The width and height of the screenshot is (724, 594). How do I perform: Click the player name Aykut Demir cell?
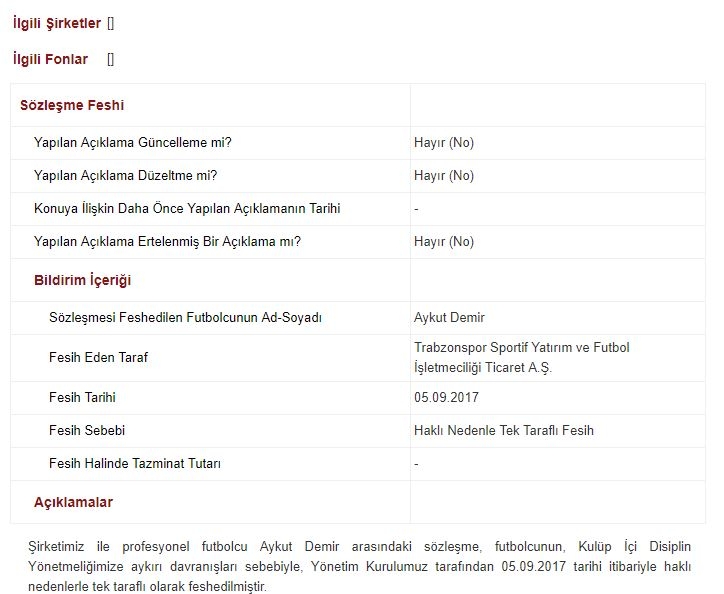click(449, 318)
